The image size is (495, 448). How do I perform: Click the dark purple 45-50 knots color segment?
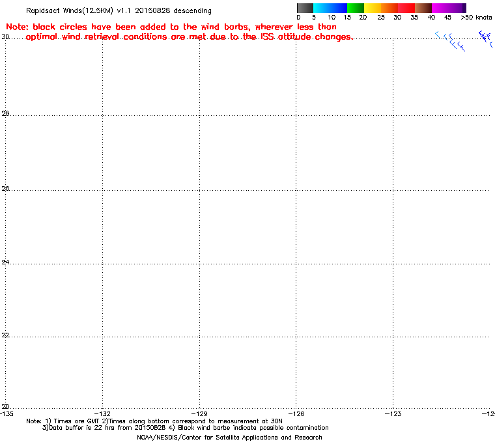point(457,8)
